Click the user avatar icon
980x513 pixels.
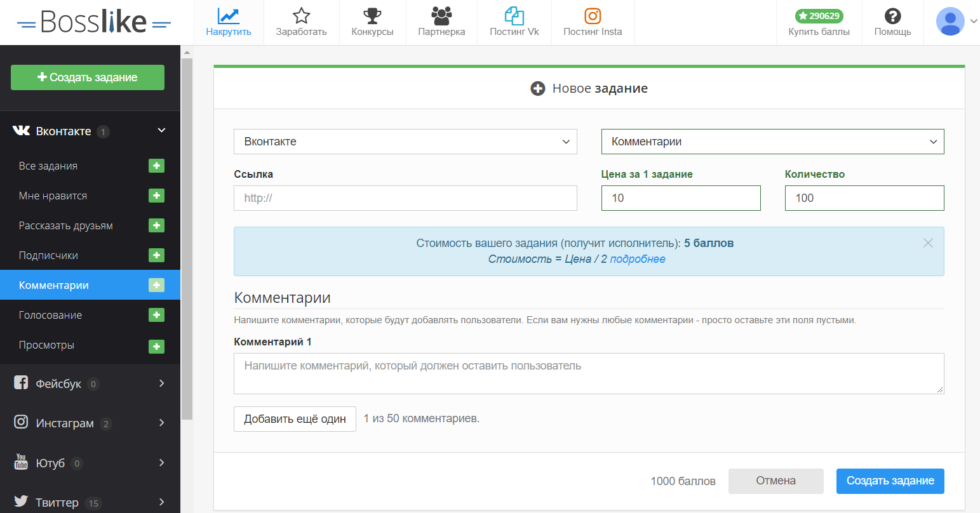click(x=950, y=22)
